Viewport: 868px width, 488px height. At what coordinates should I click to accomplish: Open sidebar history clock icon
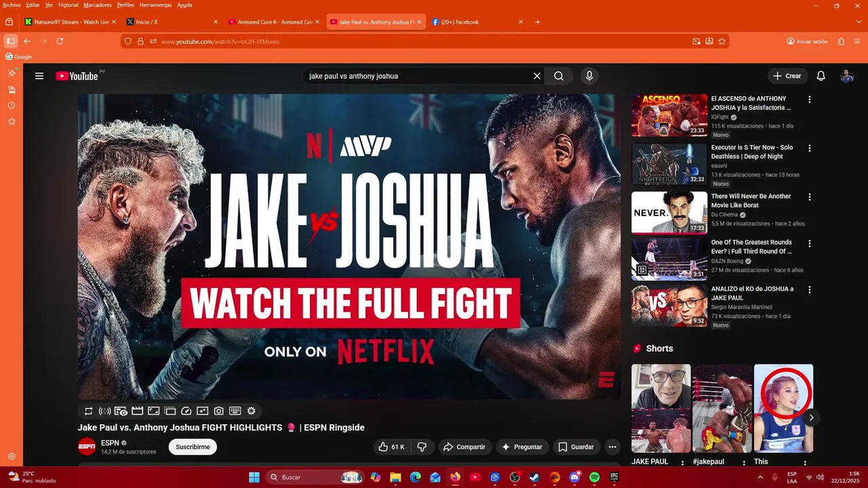tap(12, 106)
